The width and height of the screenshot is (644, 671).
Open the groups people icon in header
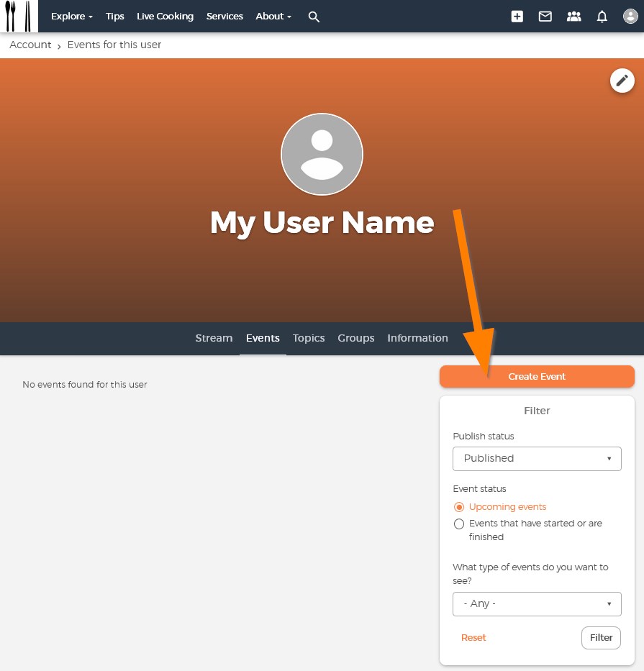[573, 17]
